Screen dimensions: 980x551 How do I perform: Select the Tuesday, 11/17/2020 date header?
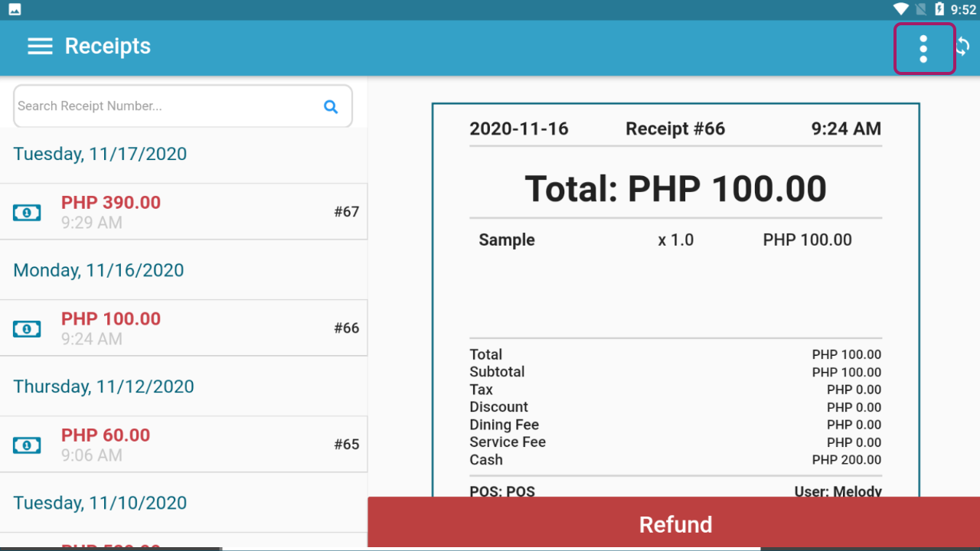tap(100, 154)
